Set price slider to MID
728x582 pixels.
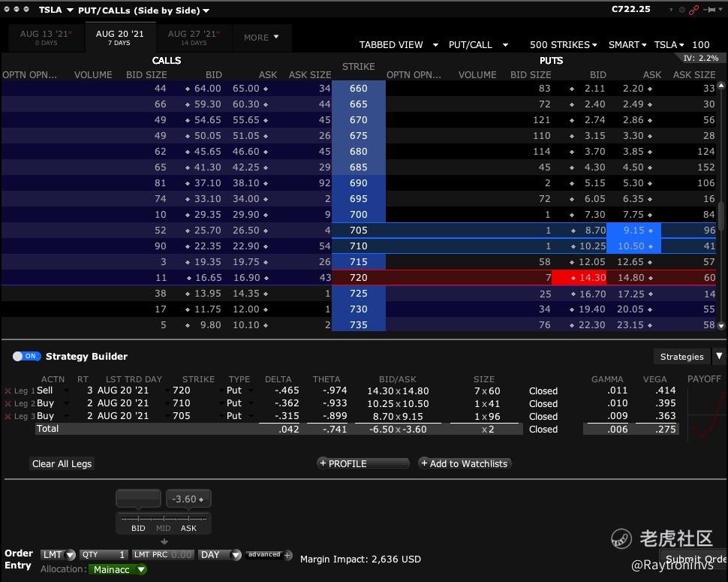[163, 528]
